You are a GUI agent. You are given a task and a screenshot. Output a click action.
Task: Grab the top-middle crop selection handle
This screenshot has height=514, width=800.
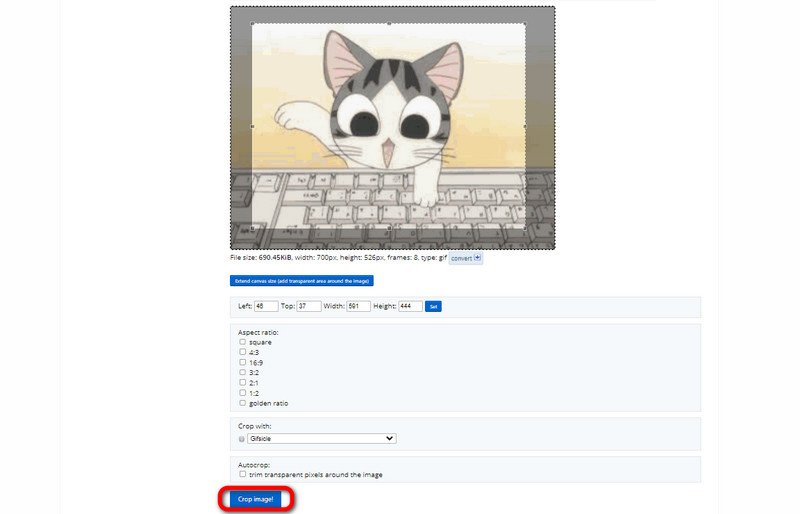coord(389,23)
